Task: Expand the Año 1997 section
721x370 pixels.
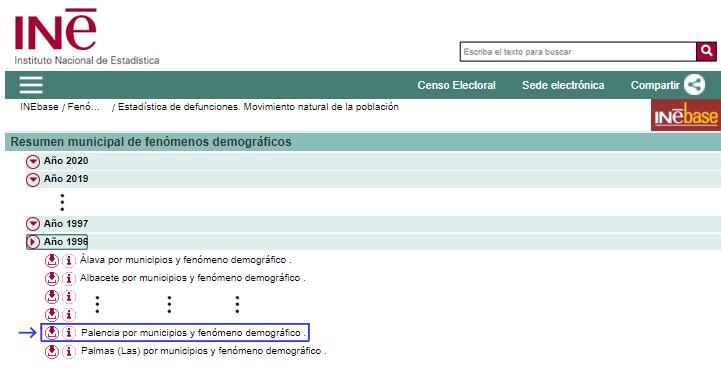Action: pos(33,224)
